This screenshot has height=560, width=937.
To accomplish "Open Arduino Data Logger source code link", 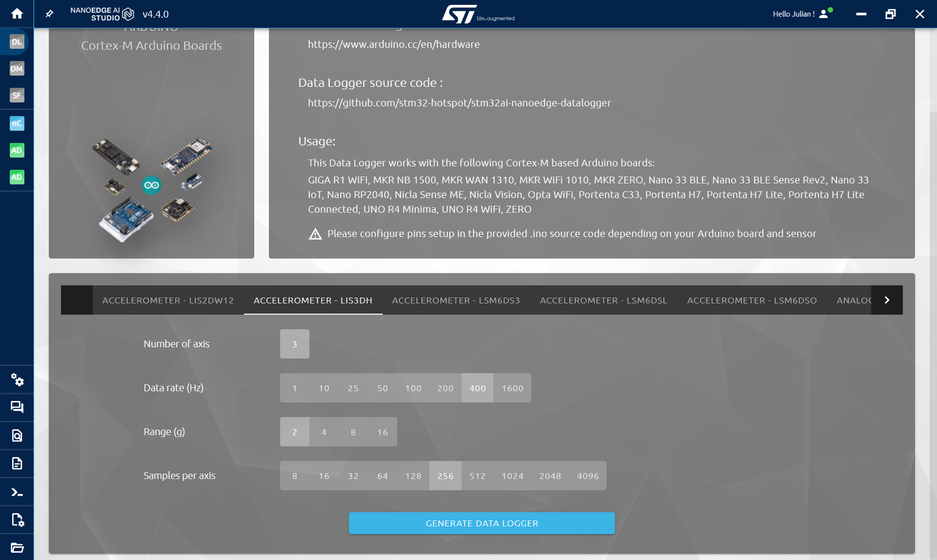I will (x=460, y=102).
